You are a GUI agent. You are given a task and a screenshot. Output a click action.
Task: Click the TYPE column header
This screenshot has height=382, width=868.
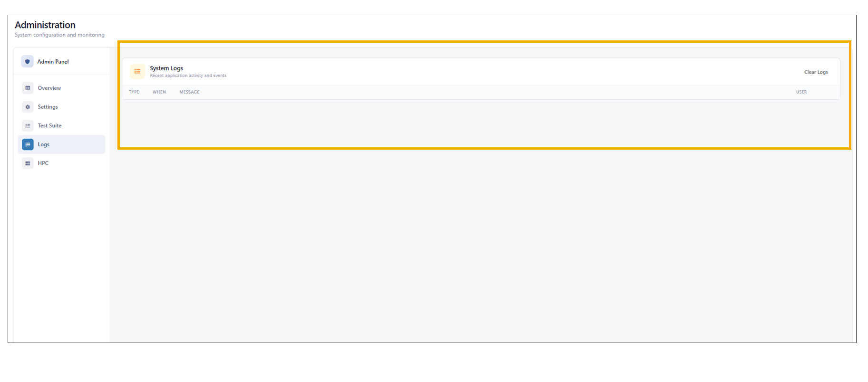(134, 92)
